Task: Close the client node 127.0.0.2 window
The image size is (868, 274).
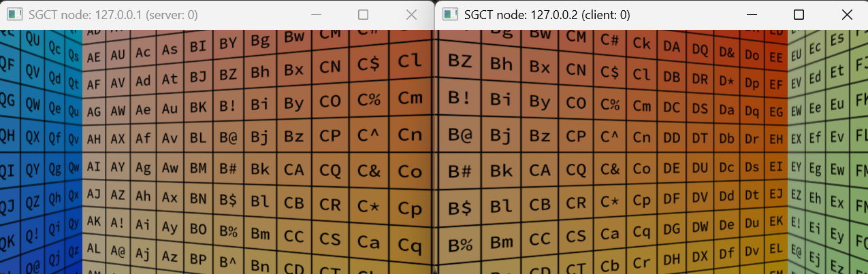Action: click(x=847, y=14)
